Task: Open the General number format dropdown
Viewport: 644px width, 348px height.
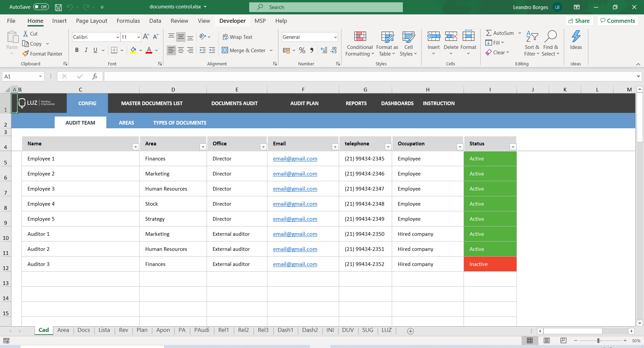Action: click(x=335, y=37)
